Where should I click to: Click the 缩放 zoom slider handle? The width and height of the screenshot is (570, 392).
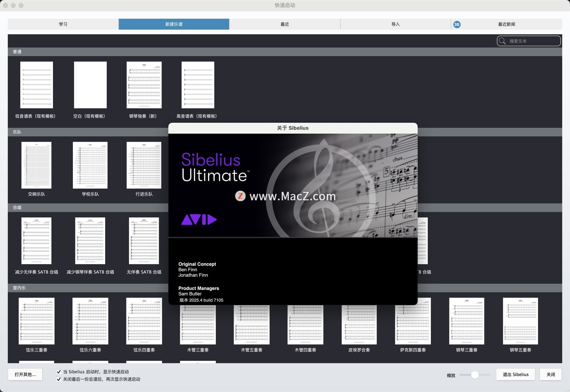point(475,375)
